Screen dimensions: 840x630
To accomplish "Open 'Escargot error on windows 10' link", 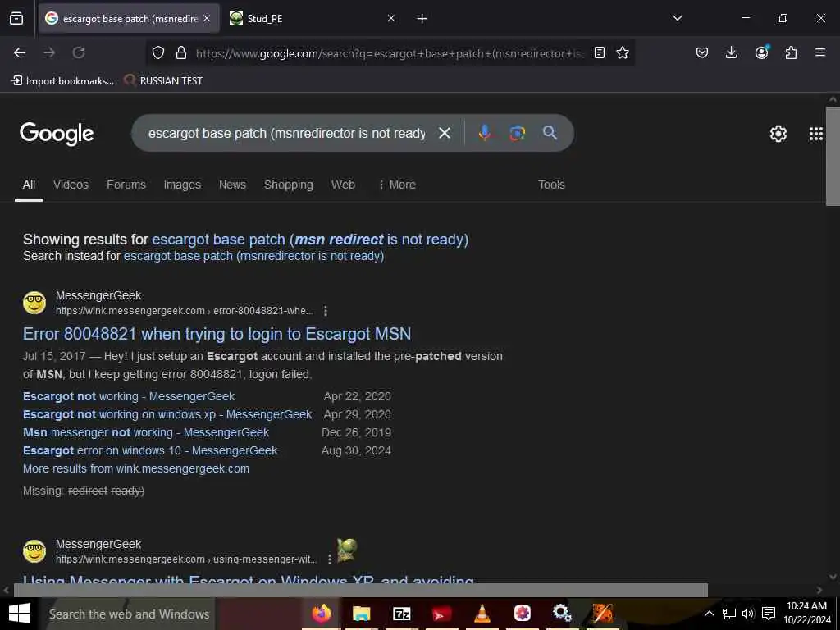I will 150,450.
